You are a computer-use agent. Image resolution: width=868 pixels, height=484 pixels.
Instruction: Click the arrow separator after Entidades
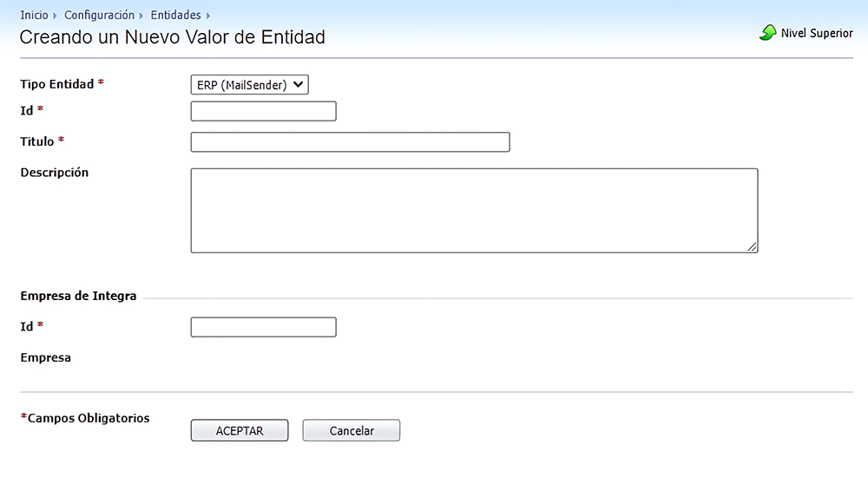208,16
